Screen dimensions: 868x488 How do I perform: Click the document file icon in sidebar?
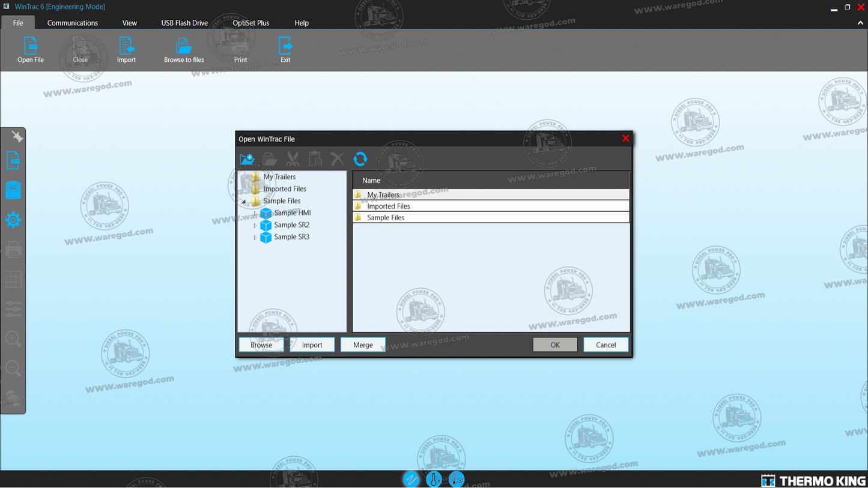click(x=13, y=160)
